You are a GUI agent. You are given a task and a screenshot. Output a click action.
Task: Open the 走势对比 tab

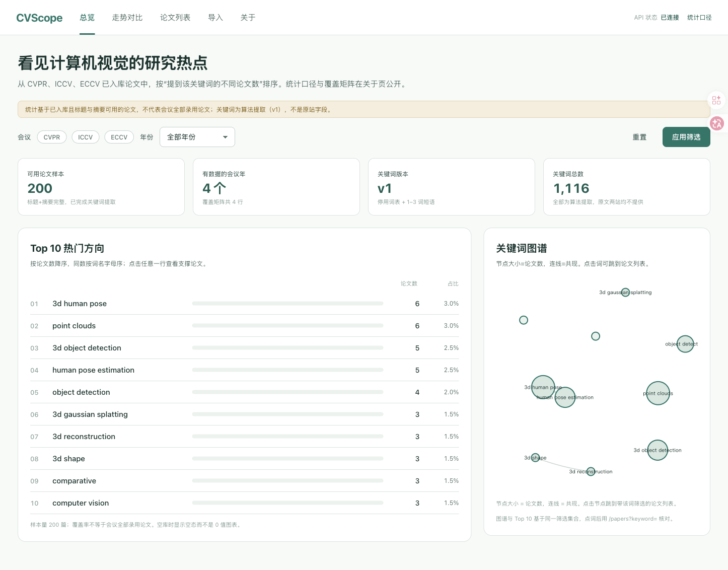tap(127, 18)
